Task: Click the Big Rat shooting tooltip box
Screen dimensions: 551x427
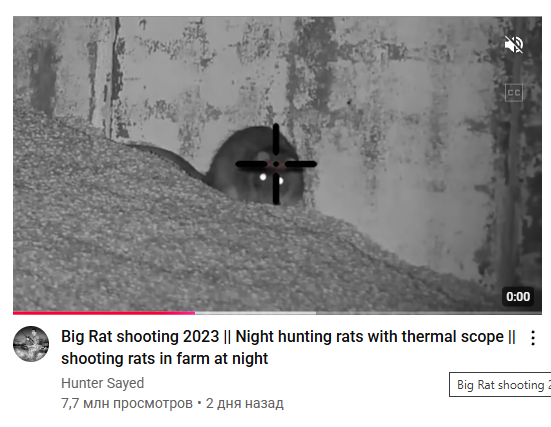Action: point(500,384)
